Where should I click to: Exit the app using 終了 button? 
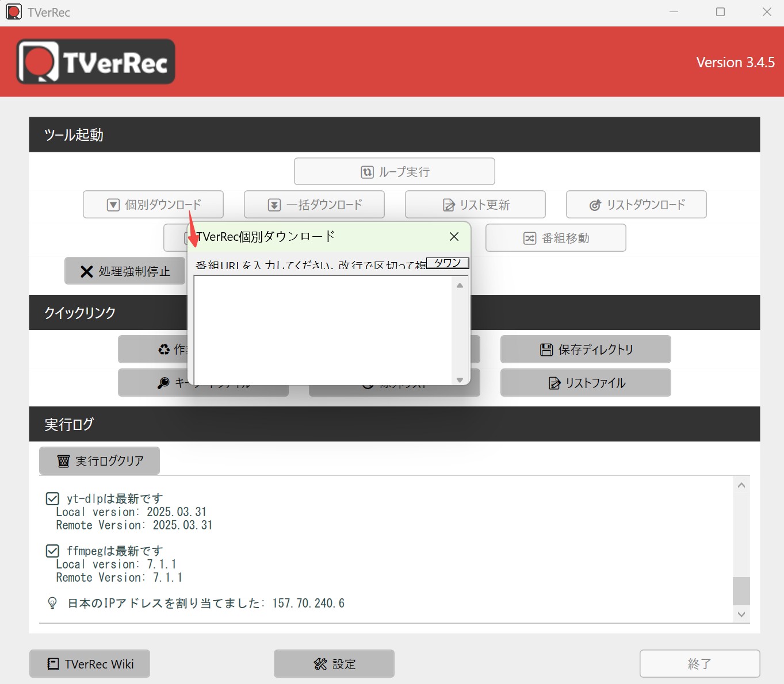(700, 664)
